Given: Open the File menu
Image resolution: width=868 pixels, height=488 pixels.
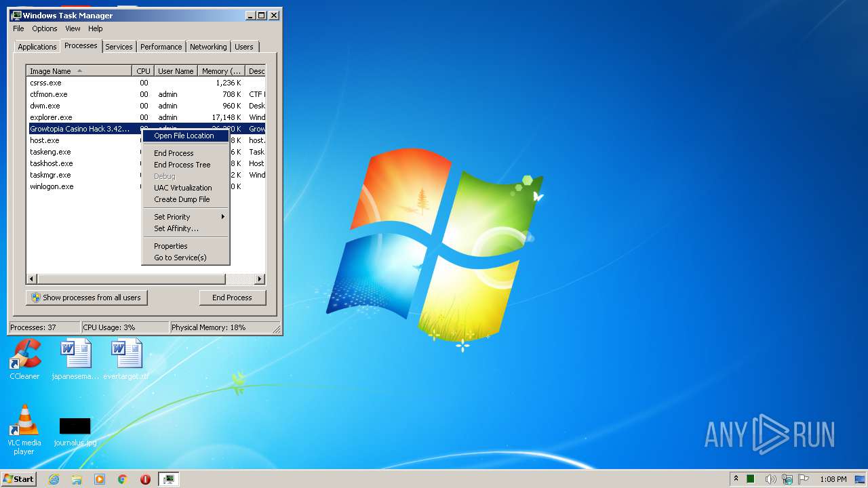Looking at the screenshot, I should [18, 28].
